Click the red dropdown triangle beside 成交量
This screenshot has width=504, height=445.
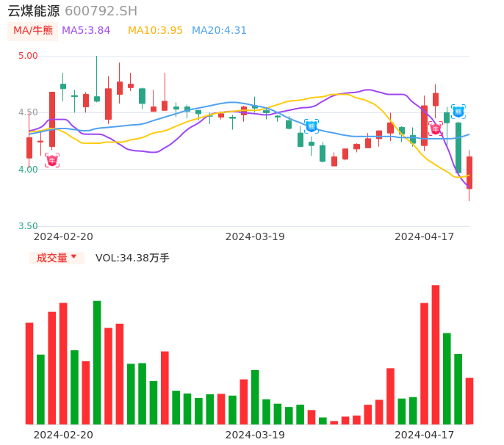(x=73, y=257)
